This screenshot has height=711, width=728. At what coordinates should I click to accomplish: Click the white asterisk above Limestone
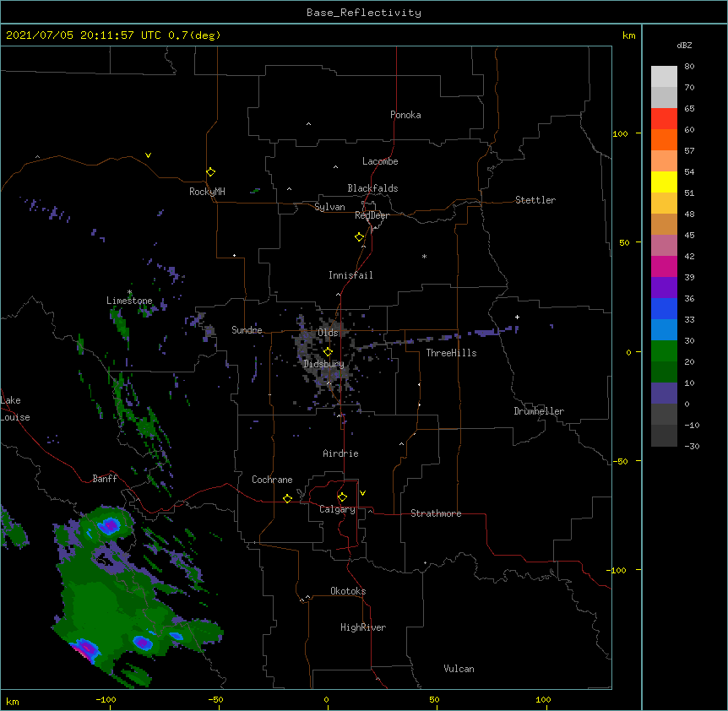pos(129,292)
